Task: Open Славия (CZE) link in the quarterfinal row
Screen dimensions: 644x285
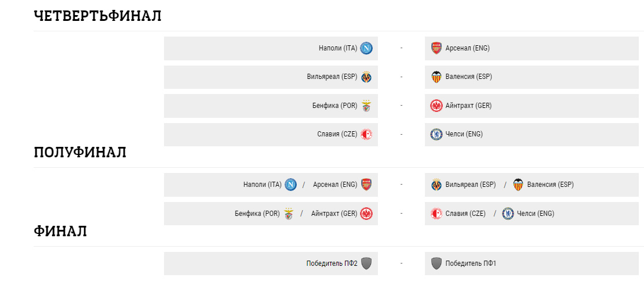Action: (x=337, y=135)
